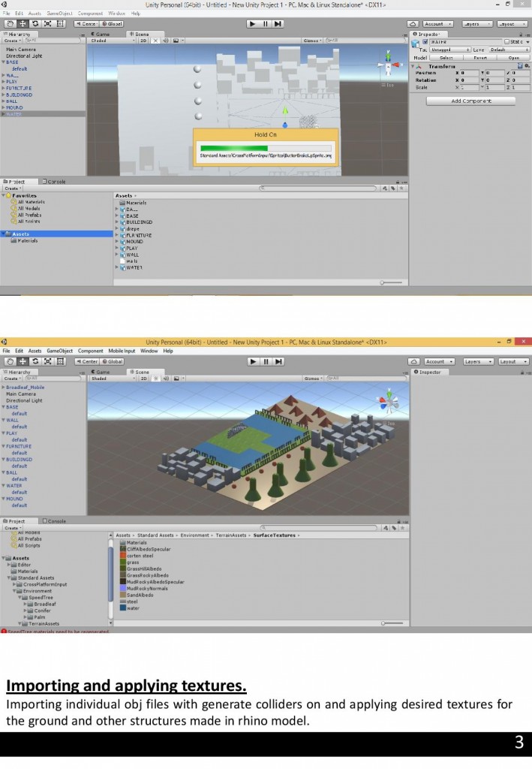Image resolution: width=532 pixels, height=769 pixels.
Task: Toggle the active checkbox in upper Inspector
Action: tap(425, 41)
